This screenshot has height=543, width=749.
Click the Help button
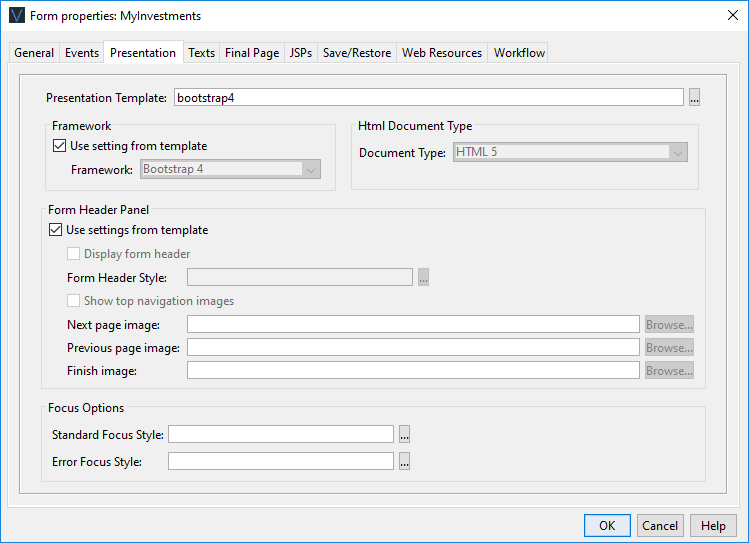713,526
